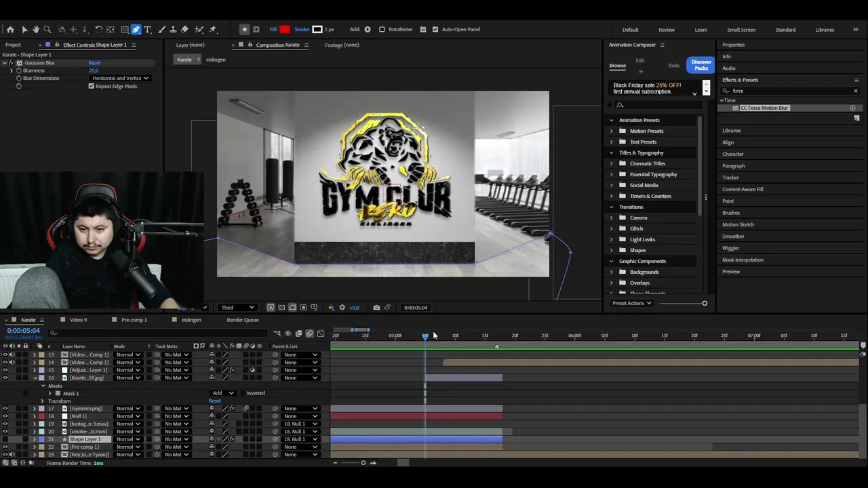Mute audio speaker of layer 13
This screenshot has height=488, width=868.
12,354
